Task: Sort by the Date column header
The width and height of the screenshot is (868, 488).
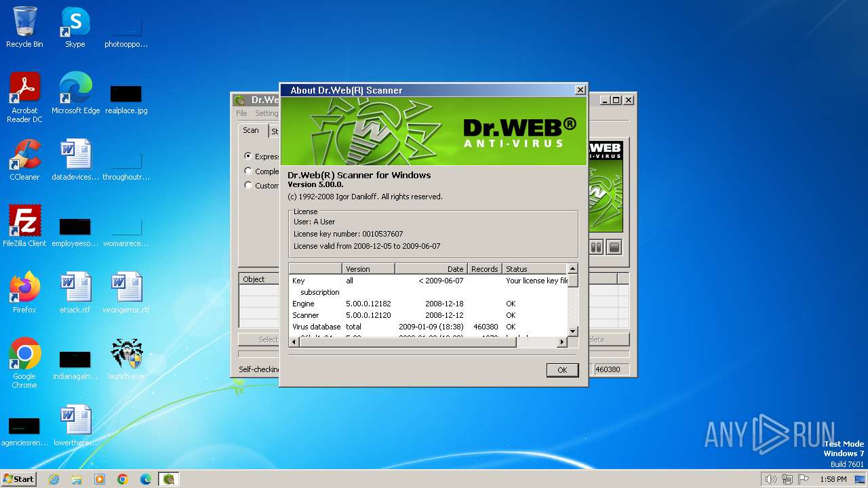Action: click(x=431, y=269)
